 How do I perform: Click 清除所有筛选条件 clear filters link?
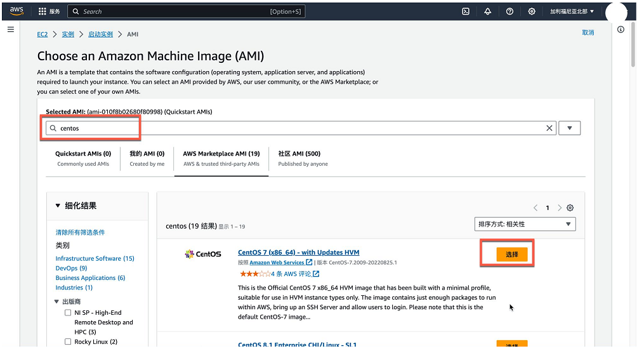(x=80, y=232)
